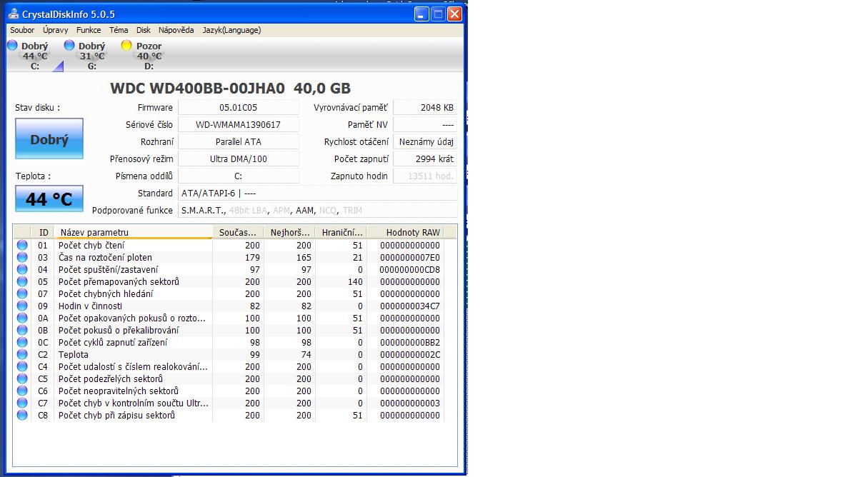Image resolution: width=868 pixels, height=477 pixels.
Task: Click transfer mode field Ultra DMA/100
Action: [239, 159]
